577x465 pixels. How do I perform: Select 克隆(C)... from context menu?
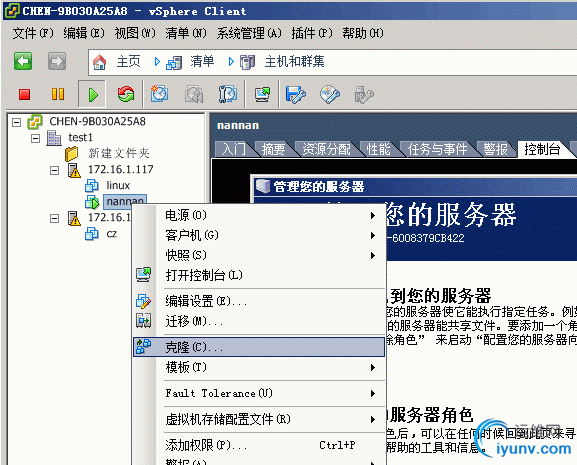click(x=259, y=347)
